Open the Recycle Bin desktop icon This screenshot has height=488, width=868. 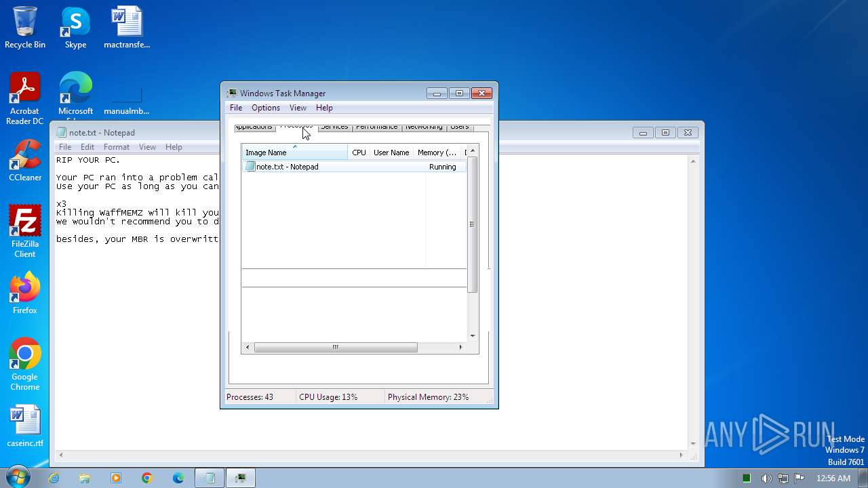(25, 27)
